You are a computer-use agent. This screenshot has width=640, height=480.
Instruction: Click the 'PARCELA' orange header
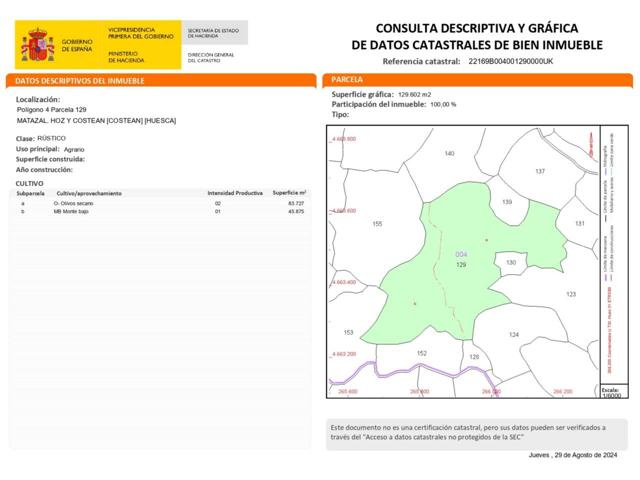pos(478,80)
